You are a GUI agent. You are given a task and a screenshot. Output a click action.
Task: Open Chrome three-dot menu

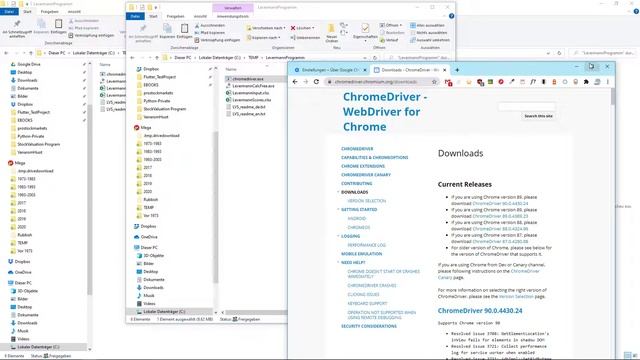607,82
